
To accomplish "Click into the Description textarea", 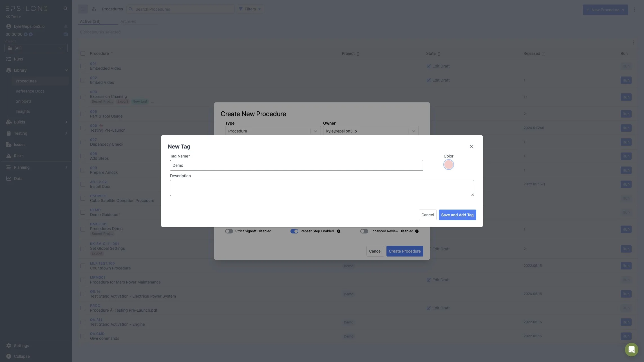I will point(322,188).
